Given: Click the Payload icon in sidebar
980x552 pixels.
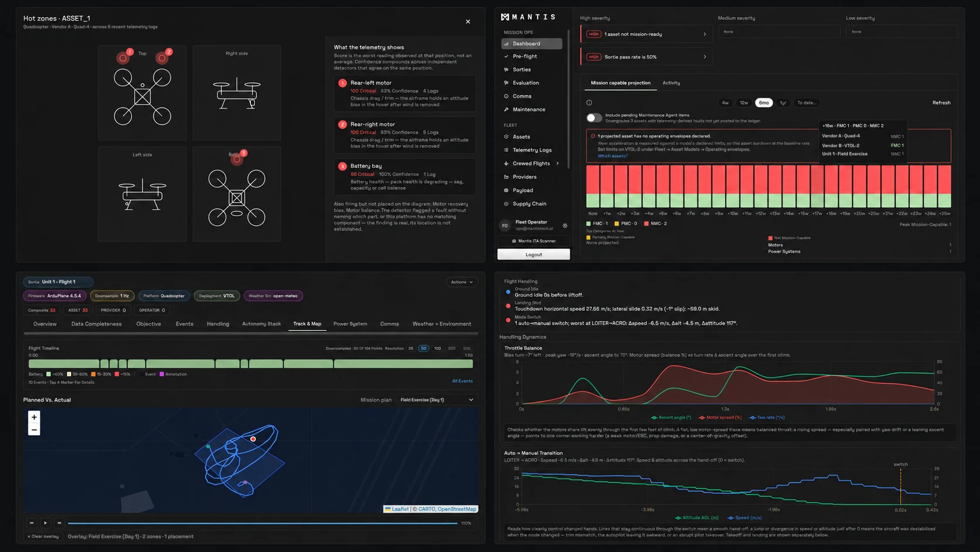Looking at the screenshot, I should tap(506, 190).
